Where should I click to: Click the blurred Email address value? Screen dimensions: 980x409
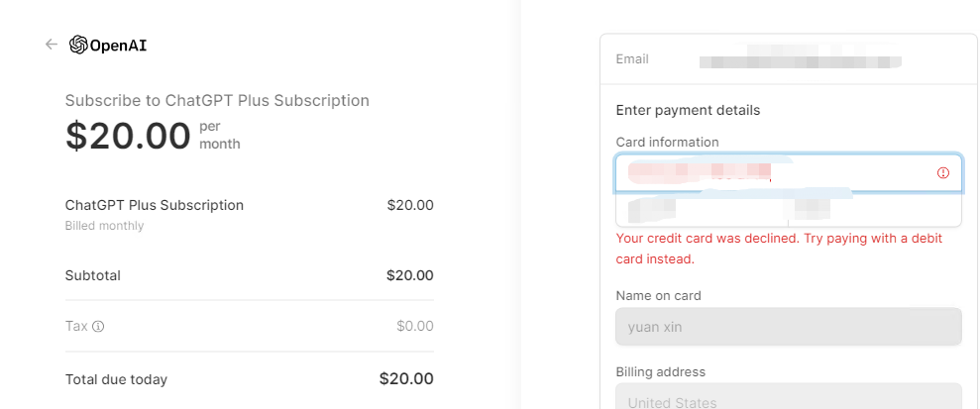point(799,60)
